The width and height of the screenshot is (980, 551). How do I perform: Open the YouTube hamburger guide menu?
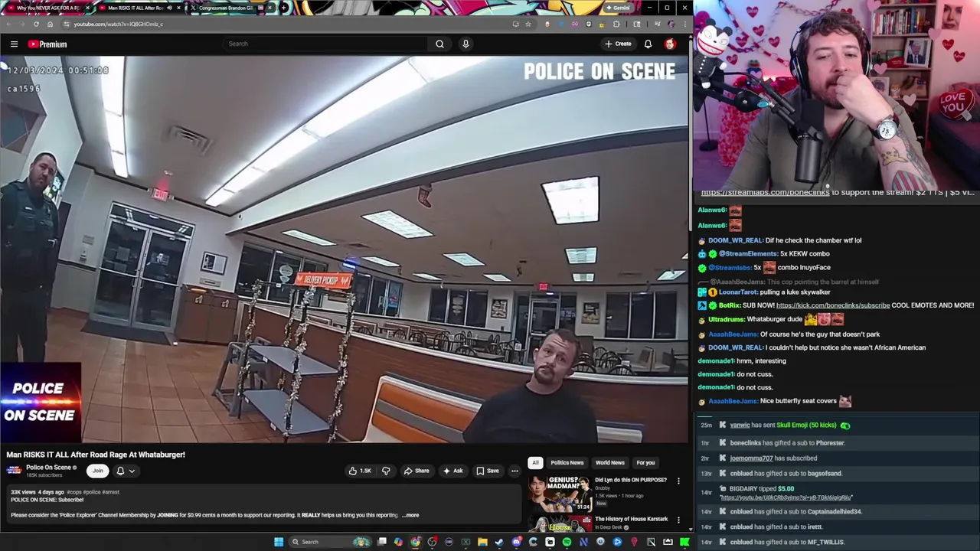14,44
